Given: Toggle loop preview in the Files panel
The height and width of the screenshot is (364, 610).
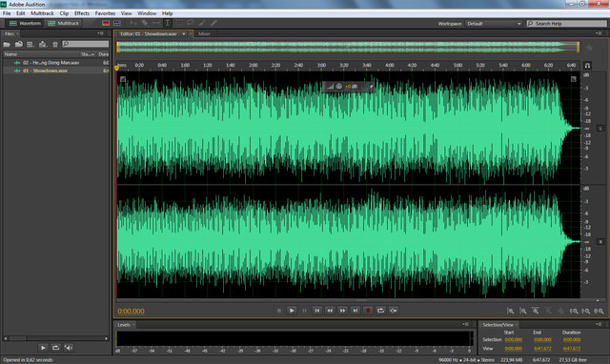Looking at the screenshot, I should coord(55,348).
